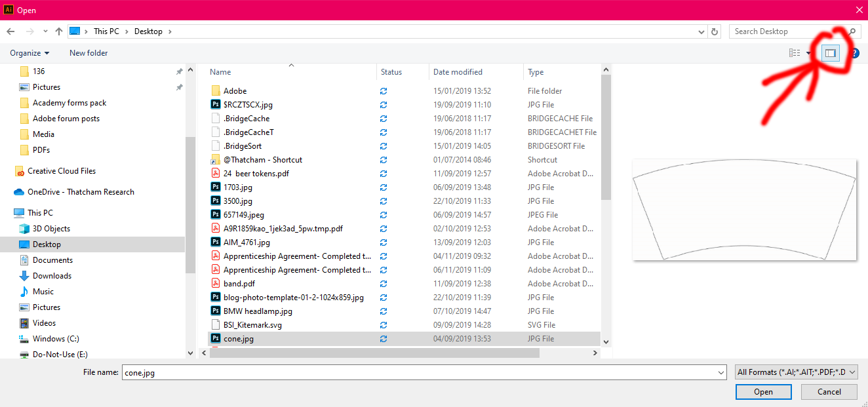Click the Open button
This screenshot has height=407, width=868.
click(x=763, y=391)
